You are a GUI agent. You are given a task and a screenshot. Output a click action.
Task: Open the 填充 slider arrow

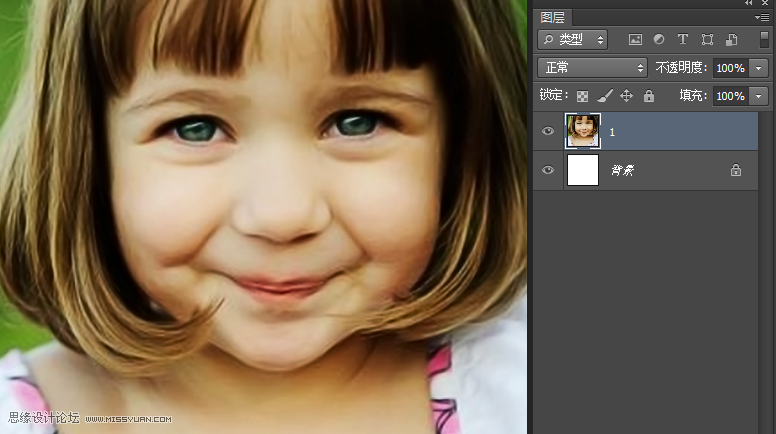click(x=759, y=96)
